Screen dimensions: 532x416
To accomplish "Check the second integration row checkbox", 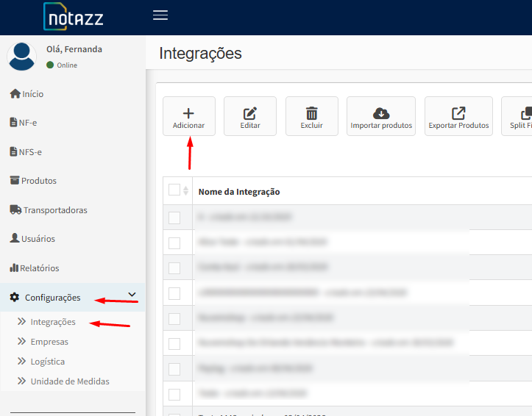I will [174, 243].
